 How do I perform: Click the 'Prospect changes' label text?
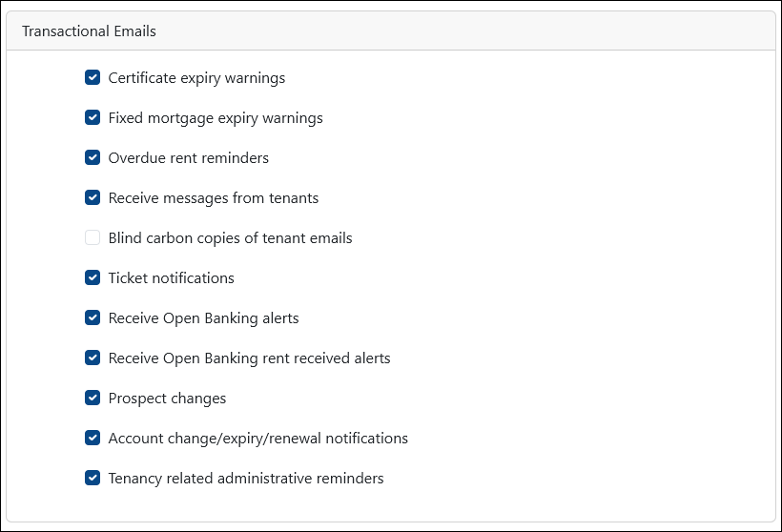pos(167,399)
